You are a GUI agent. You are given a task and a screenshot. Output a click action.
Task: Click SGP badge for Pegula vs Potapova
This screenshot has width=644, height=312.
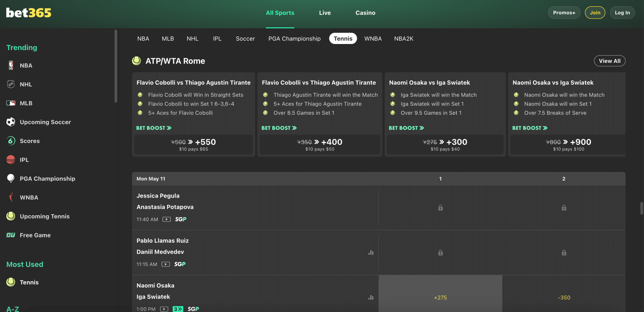click(x=181, y=219)
